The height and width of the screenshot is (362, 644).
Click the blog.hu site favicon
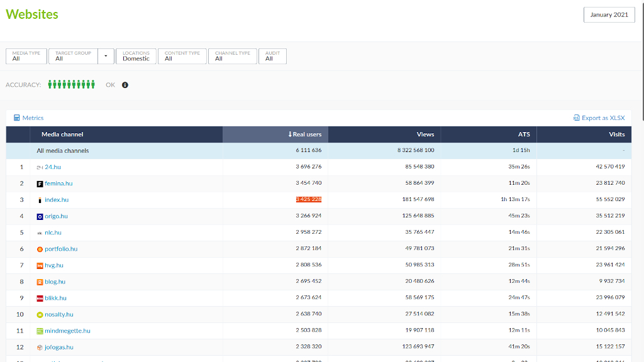[40, 282]
